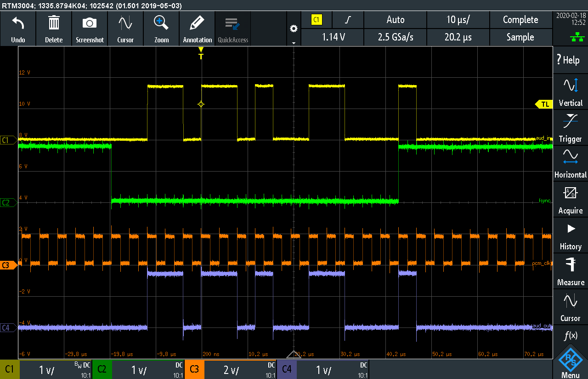
Task: Toggle channel C2 in bottom bar
Action: pos(102,369)
